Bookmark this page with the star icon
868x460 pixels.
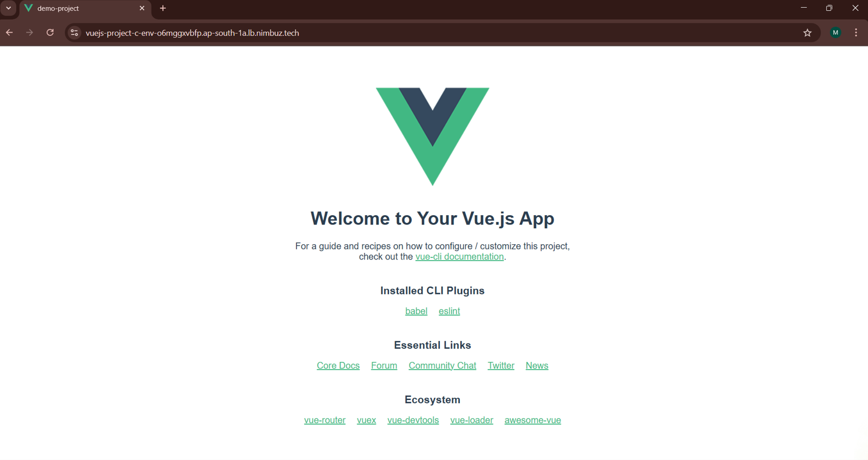808,33
